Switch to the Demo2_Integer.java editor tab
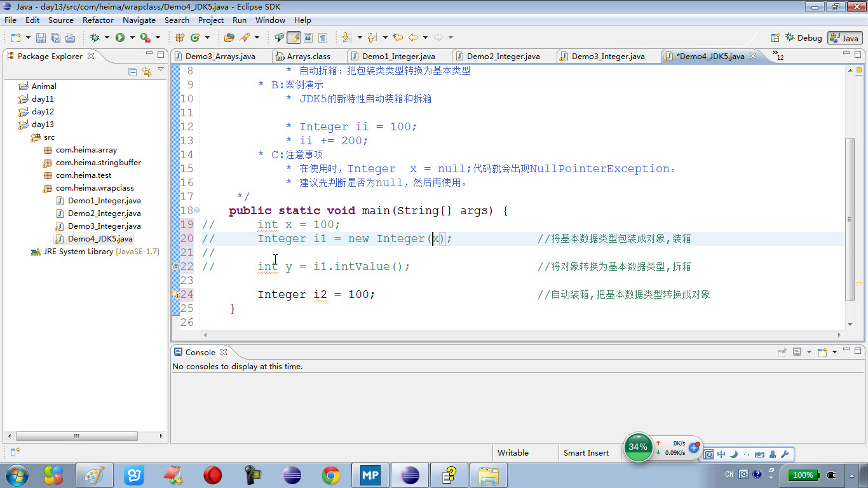 (x=503, y=57)
